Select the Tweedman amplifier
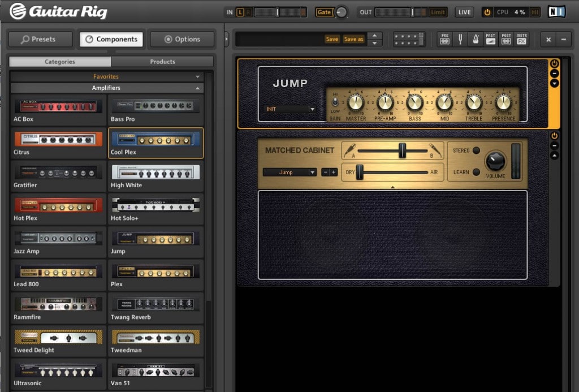579x392 pixels. click(155, 341)
